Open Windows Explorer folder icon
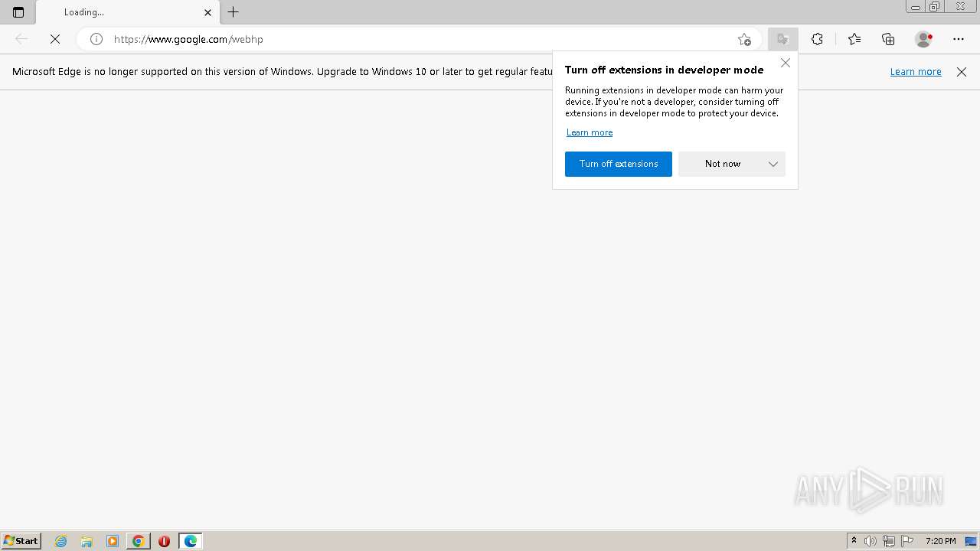Screen dimensions: 980x551 (87, 541)
